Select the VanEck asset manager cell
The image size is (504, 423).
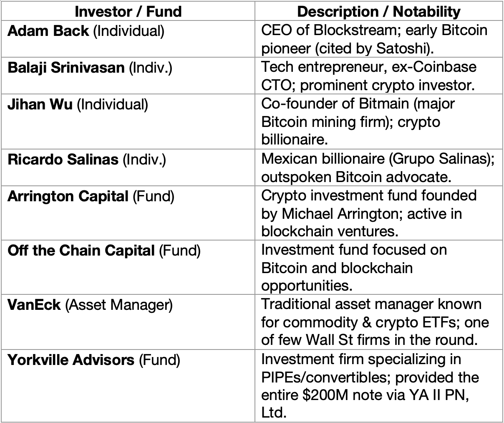90,305
